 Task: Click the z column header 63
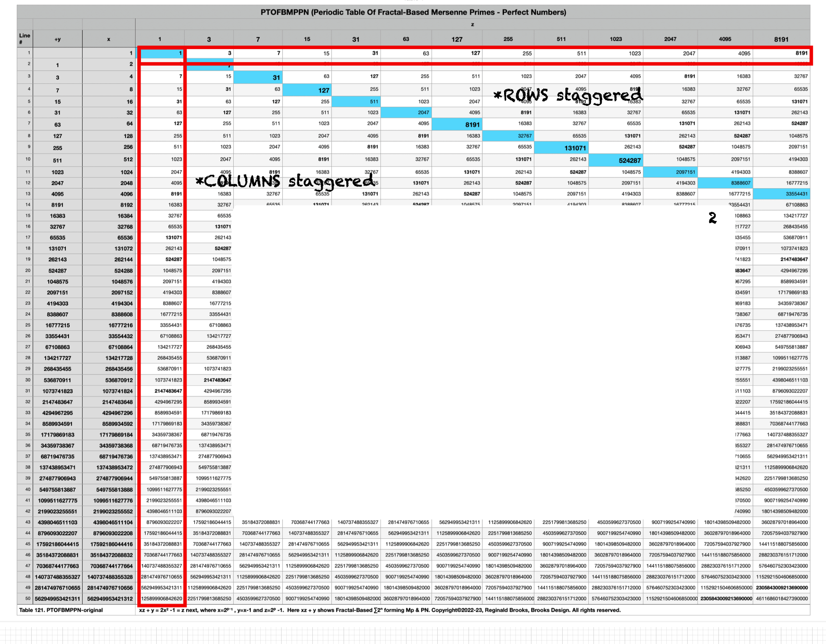[x=406, y=39]
